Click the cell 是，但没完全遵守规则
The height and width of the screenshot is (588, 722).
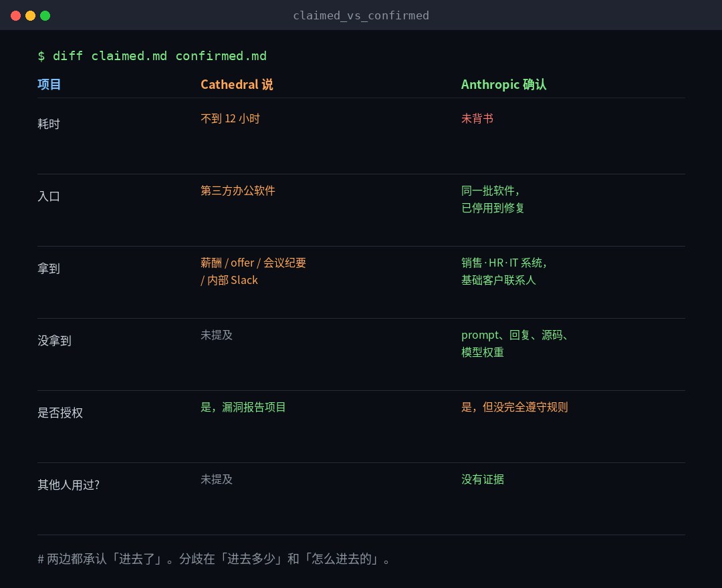click(x=514, y=407)
